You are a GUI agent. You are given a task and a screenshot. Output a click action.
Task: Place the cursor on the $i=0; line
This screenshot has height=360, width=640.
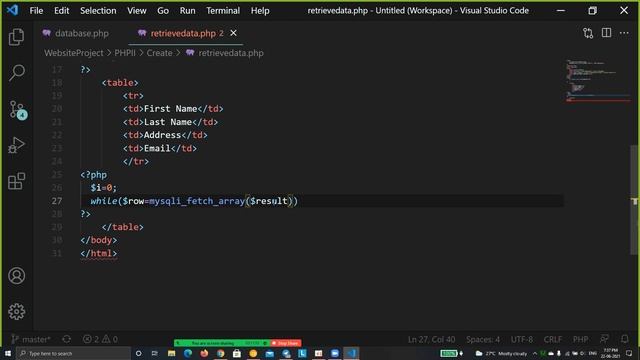(104, 188)
